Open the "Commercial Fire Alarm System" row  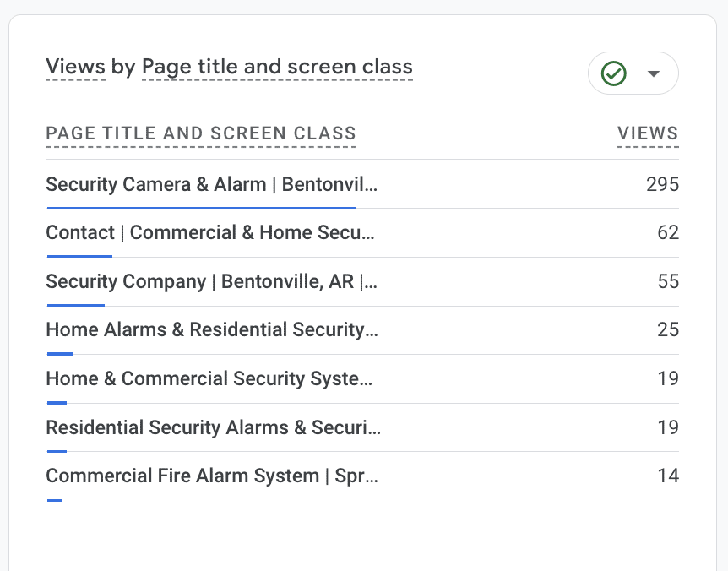[211, 476]
